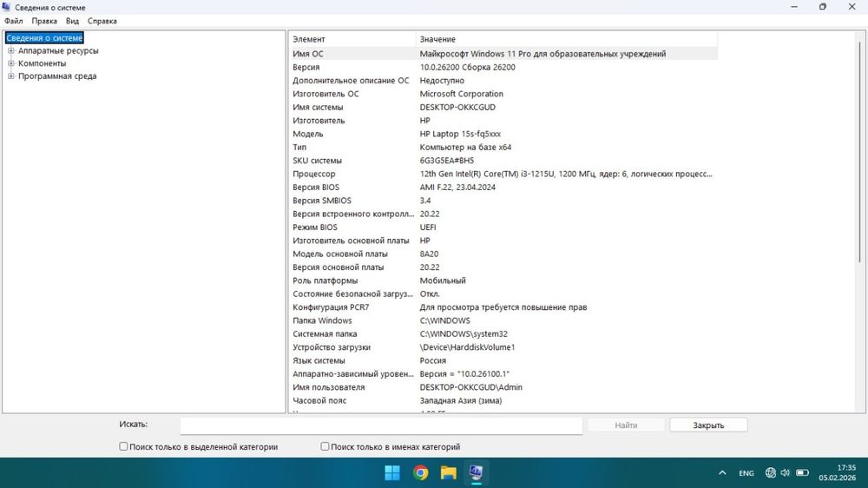The image size is (868, 488).
Task: Select Дополнительное описание ОС row
Action: pos(503,80)
